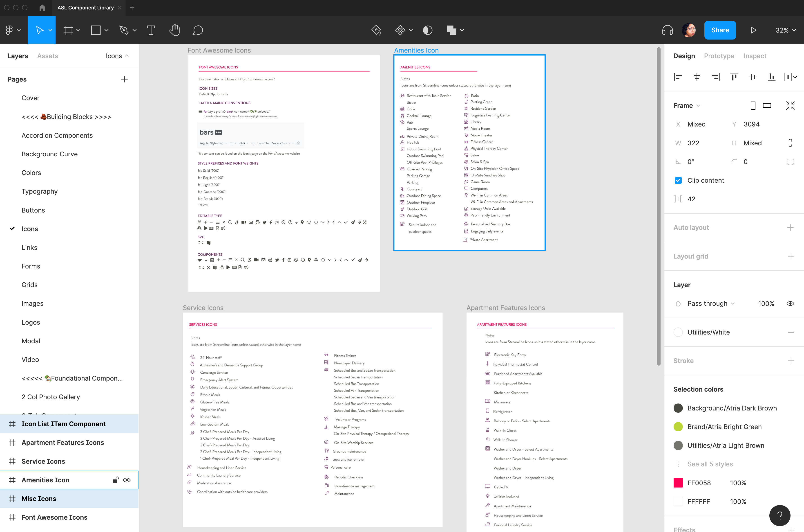The height and width of the screenshot is (532, 804).
Task: Start audio conversation with headphones icon
Action: click(668, 30)
